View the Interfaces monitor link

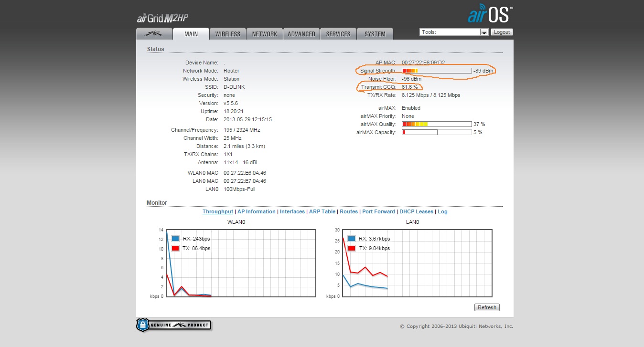tap(292, 211)
